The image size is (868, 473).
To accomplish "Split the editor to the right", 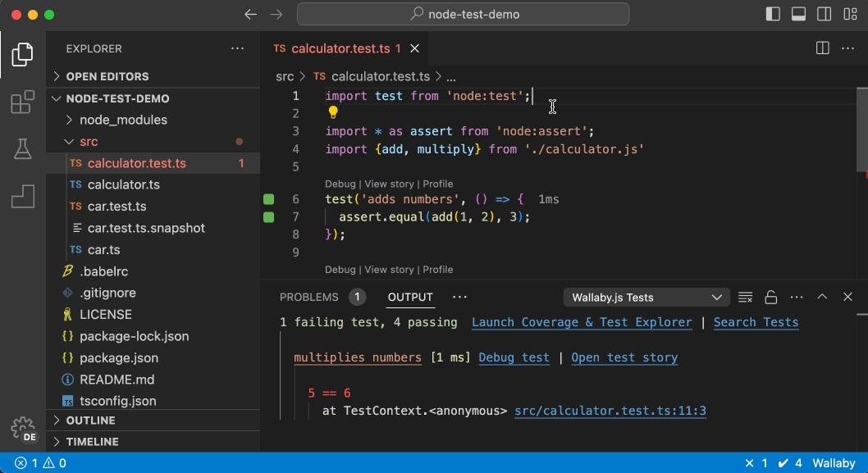I will [x=823, y=48].
